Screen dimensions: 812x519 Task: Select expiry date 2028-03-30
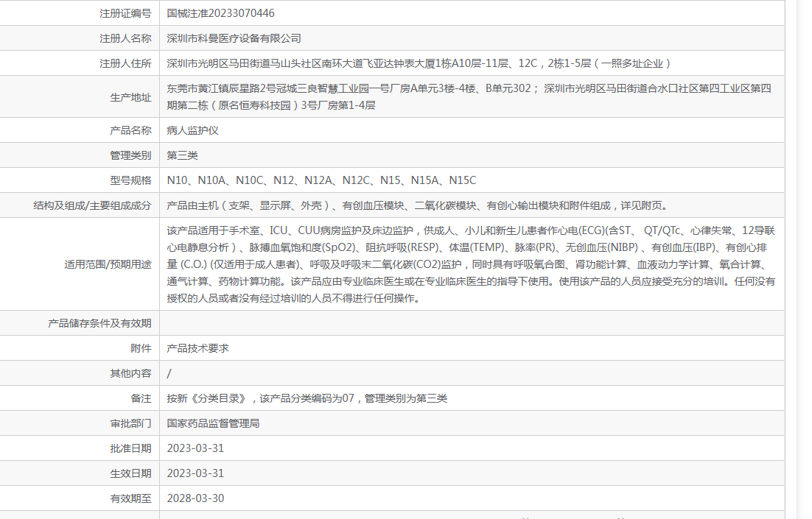pyautogui.click(x=196, y=498)
